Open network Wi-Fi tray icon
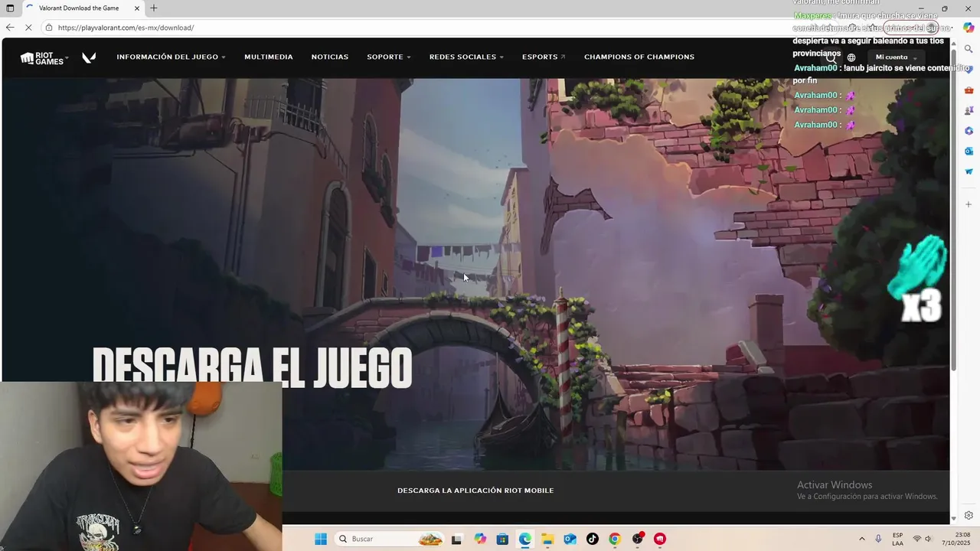Image resolution: width=980 pixels, height=551 pixels. tap(917, 539)
